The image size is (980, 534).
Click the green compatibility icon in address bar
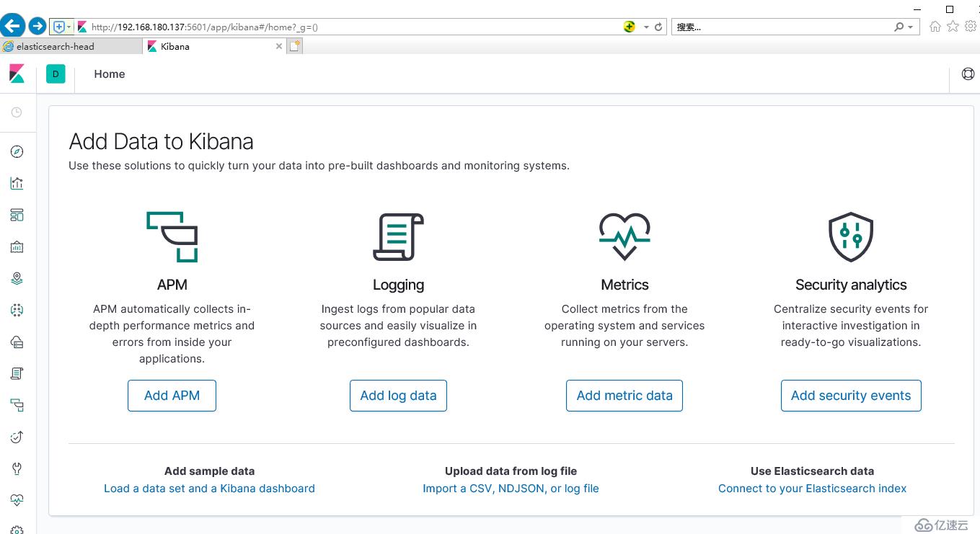[x=630, y=27]
